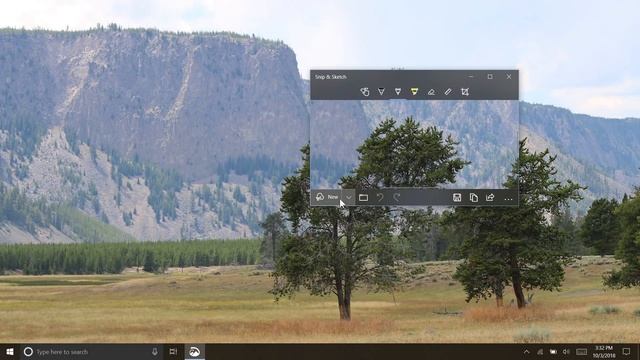Screen dimensions: 640x360
Task: Open the volume tray icon
Action: point(566,351)
